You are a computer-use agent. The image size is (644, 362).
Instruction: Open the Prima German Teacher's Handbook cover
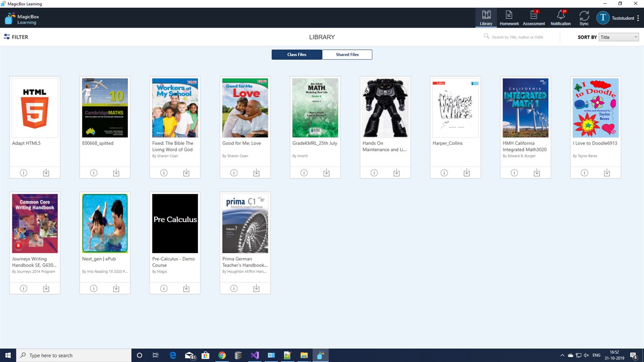pyautogui.click(x=244, y=223)
